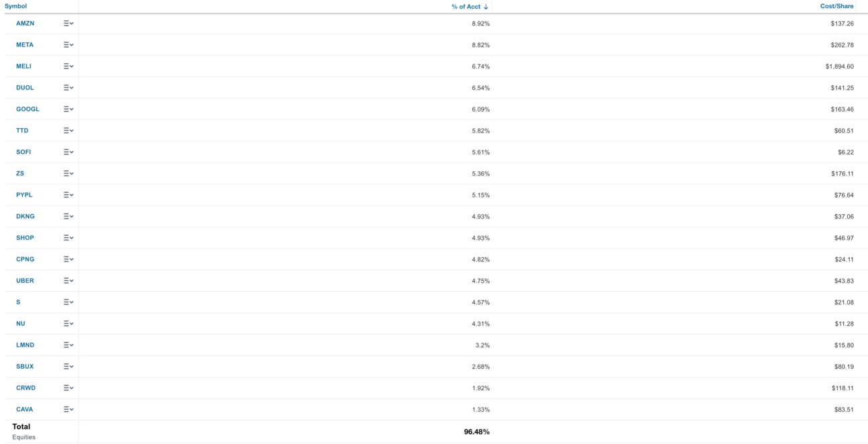
Task: Click the sort arrow next to % of Acct
Action: 486,7
